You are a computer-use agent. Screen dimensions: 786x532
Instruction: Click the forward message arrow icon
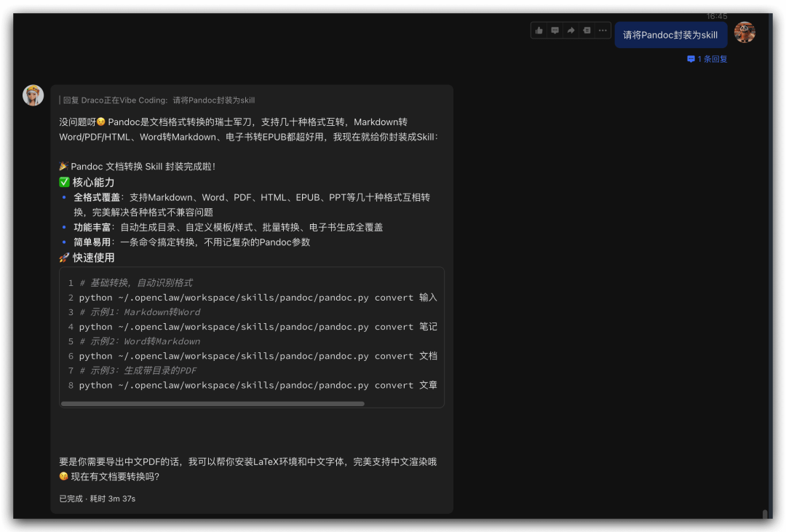pos(571,31)
